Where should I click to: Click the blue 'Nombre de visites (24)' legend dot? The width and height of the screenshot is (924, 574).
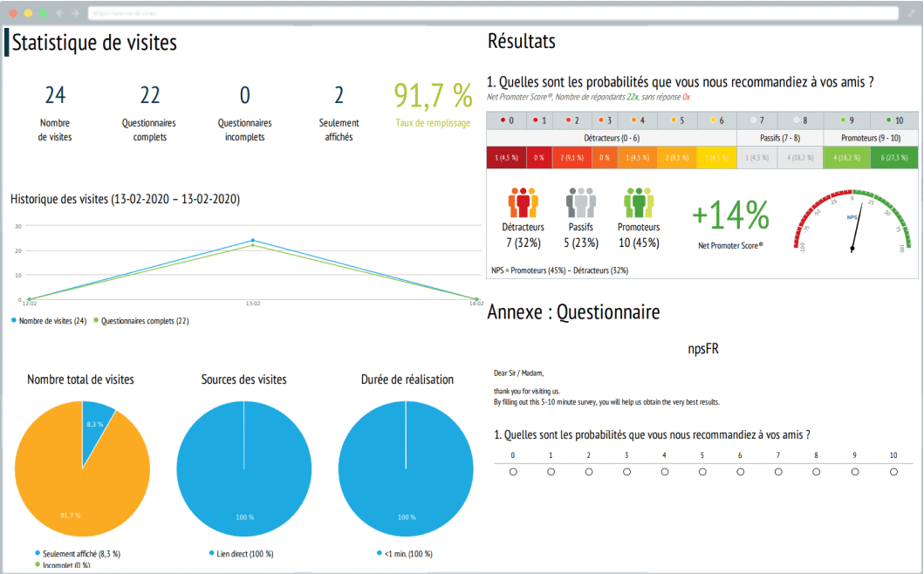(x=14, y=321)
